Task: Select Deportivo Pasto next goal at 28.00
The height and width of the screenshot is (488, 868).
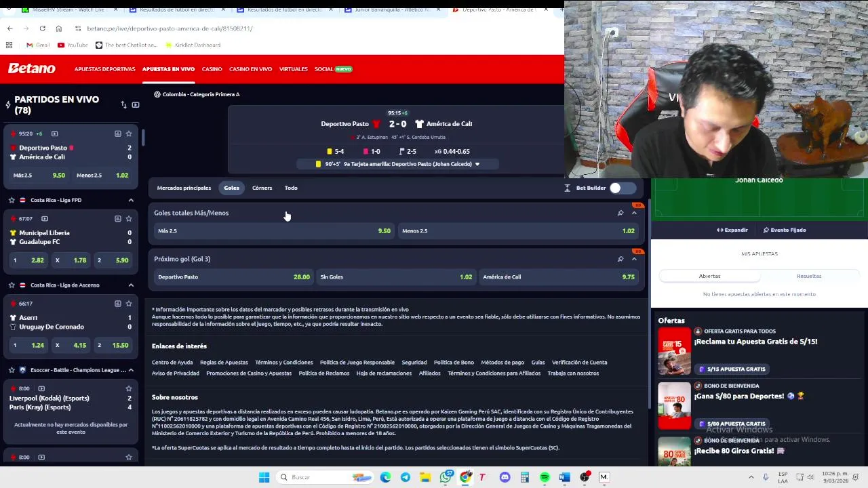Action: pos(233,277)
